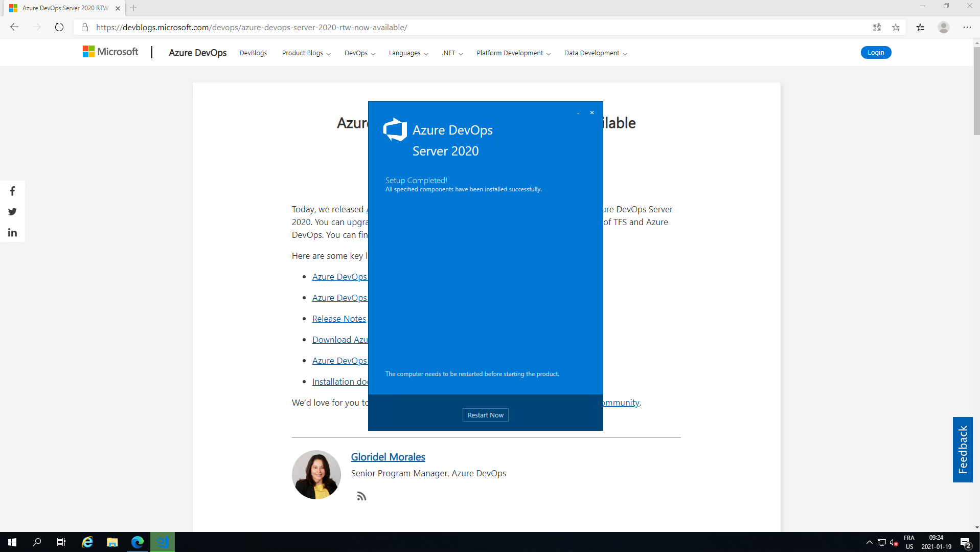Launch File Explorer from taskbar

(x=112, y=542)
